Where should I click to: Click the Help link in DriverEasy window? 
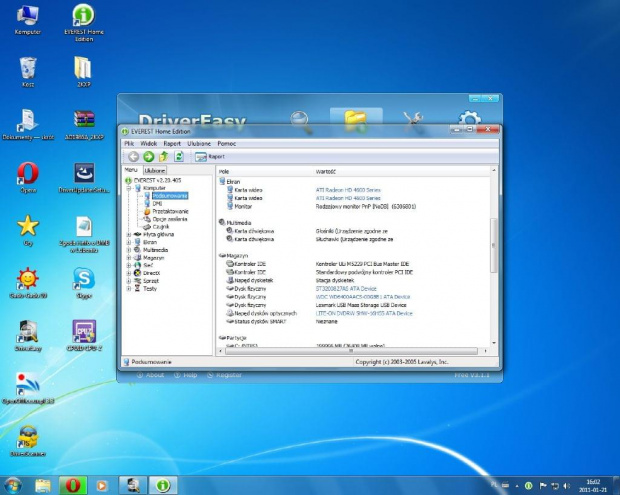coord(185,375)
